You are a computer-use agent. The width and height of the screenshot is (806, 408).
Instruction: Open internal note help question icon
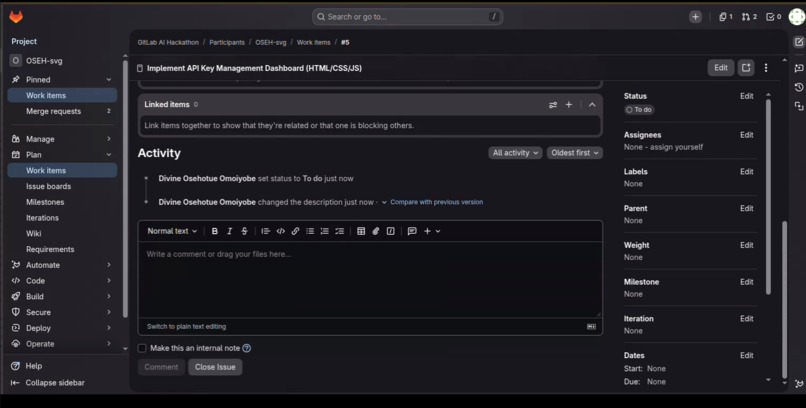coord(247,348)
